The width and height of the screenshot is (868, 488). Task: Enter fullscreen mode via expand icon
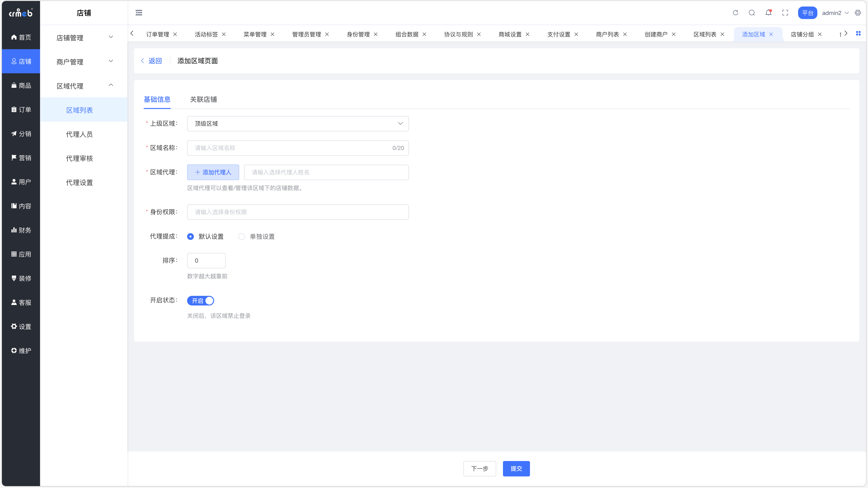(x=785, y=13)
